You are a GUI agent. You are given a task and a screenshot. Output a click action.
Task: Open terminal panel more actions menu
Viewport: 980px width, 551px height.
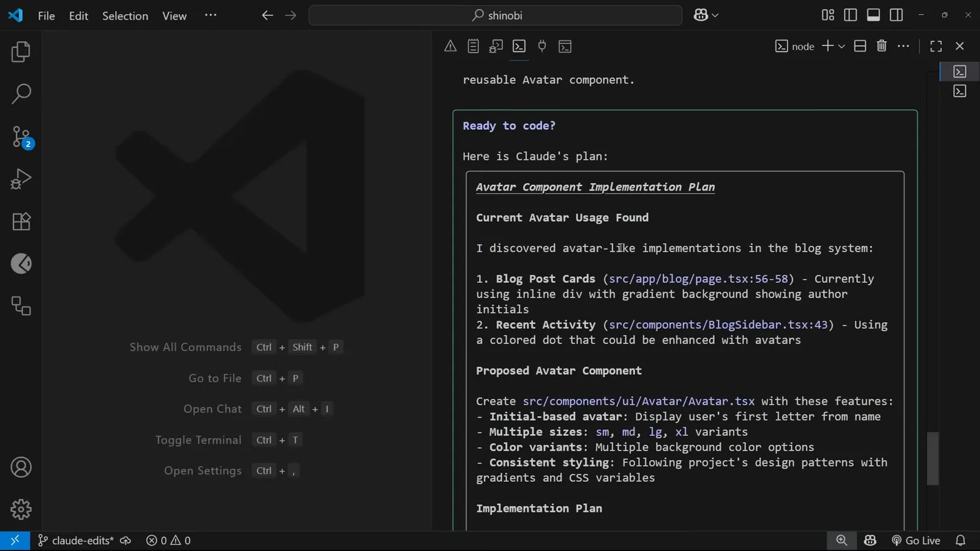tap(903, 46)
